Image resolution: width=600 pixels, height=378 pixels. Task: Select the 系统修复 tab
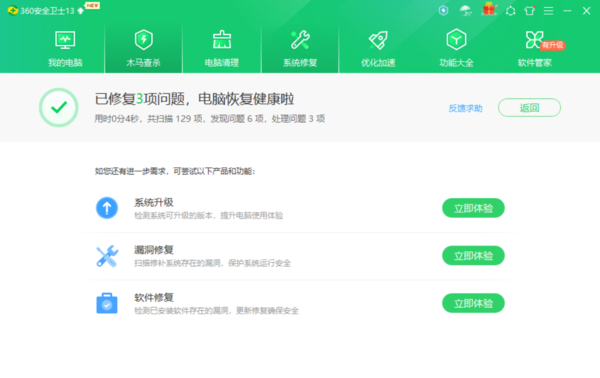click(300, 49)
